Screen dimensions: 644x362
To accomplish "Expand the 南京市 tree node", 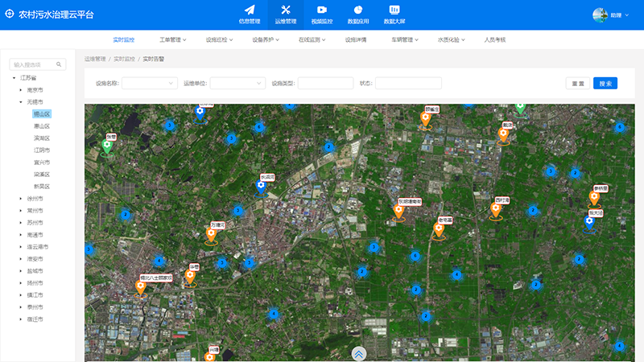I will 20,90.
